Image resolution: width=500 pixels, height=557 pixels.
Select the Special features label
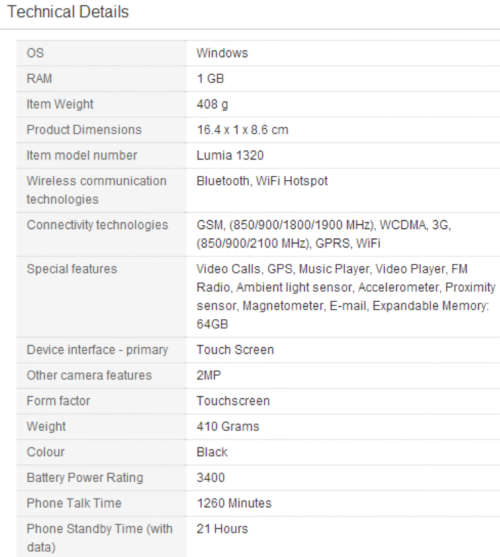[72, 269]
